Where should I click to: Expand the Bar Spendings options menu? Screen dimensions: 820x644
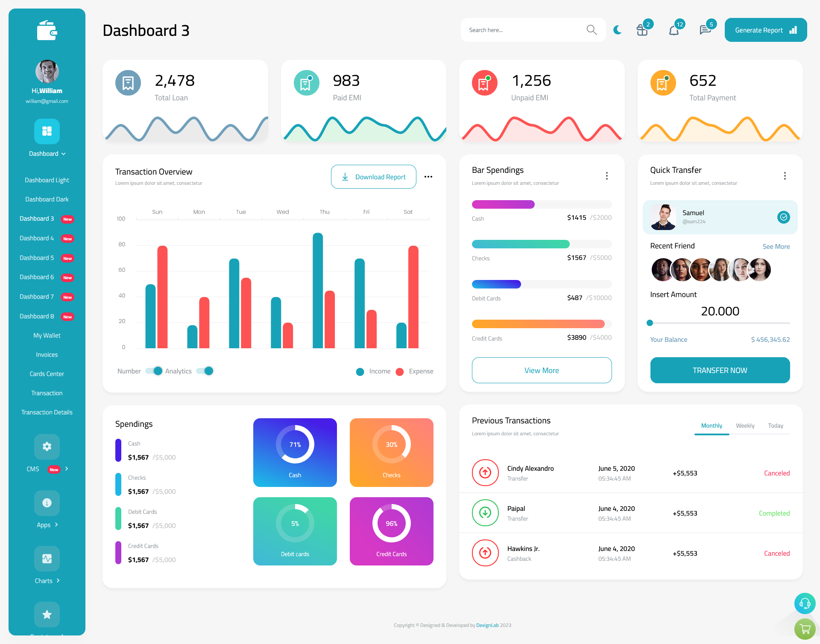(606, 176)
